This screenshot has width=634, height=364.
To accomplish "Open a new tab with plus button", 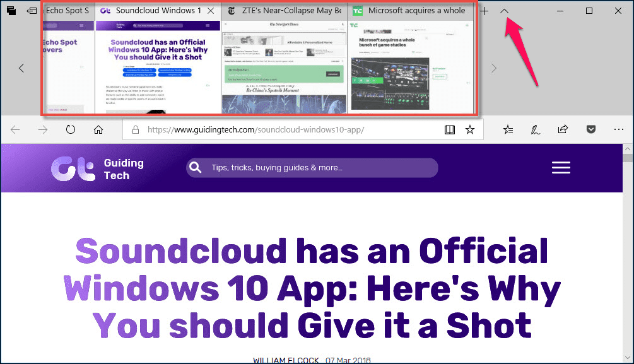I will (484, 11).
